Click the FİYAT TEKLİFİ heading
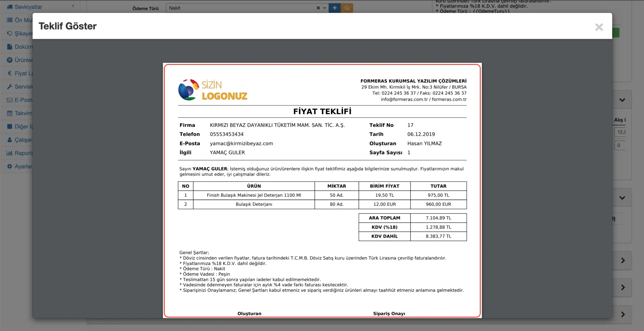The image size is (644, 331). 322,111
